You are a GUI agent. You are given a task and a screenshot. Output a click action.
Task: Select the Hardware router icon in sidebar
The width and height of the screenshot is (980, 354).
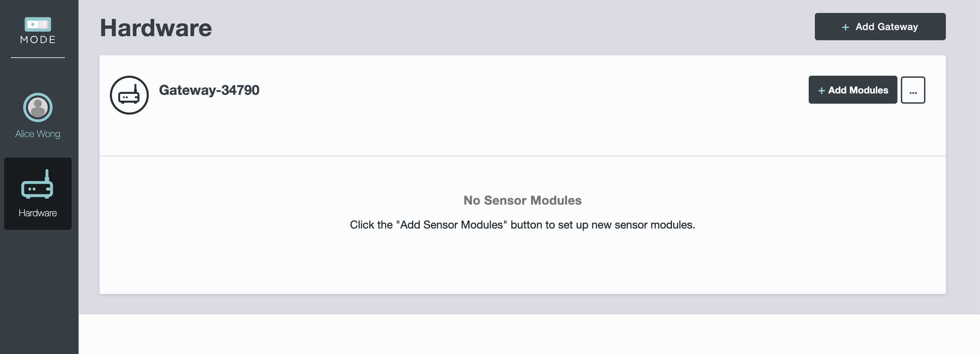coord(37,184)
